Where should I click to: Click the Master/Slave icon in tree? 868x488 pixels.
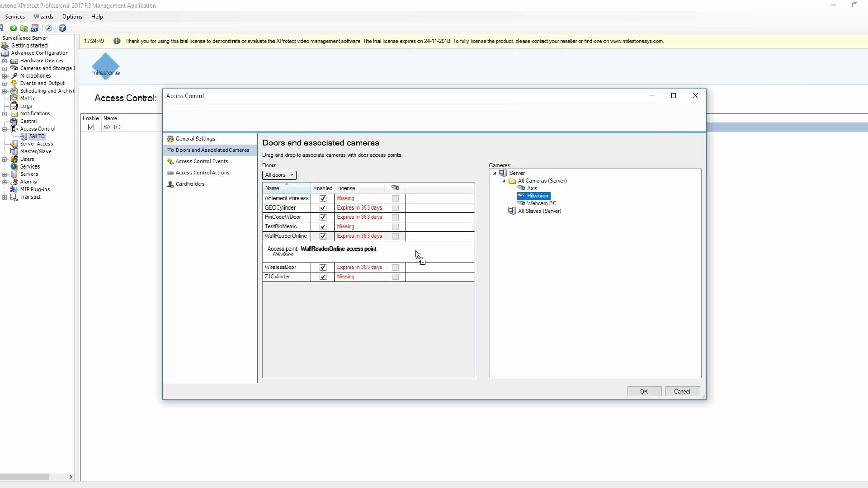[14, 151]
